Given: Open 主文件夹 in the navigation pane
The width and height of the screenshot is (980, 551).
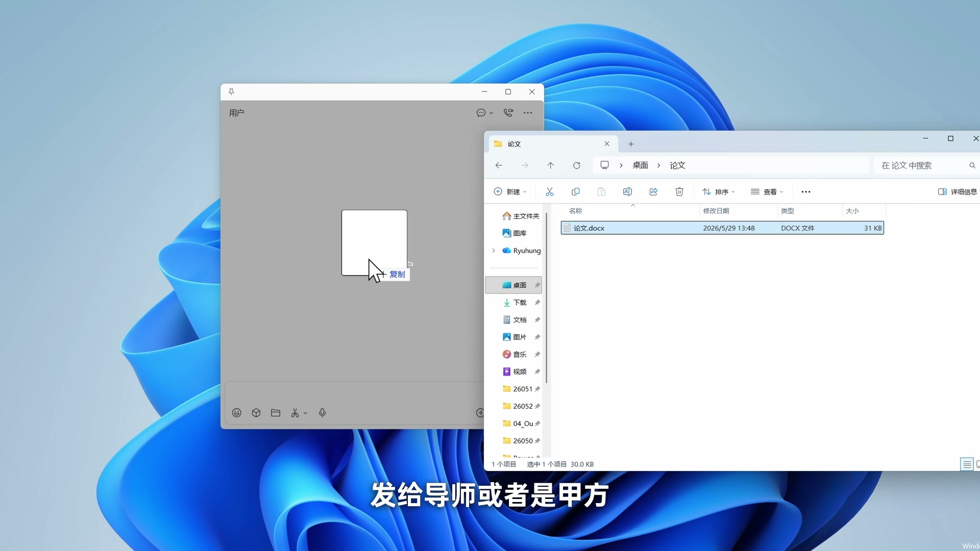Looking at the screenshot, I should pos(521,216).
